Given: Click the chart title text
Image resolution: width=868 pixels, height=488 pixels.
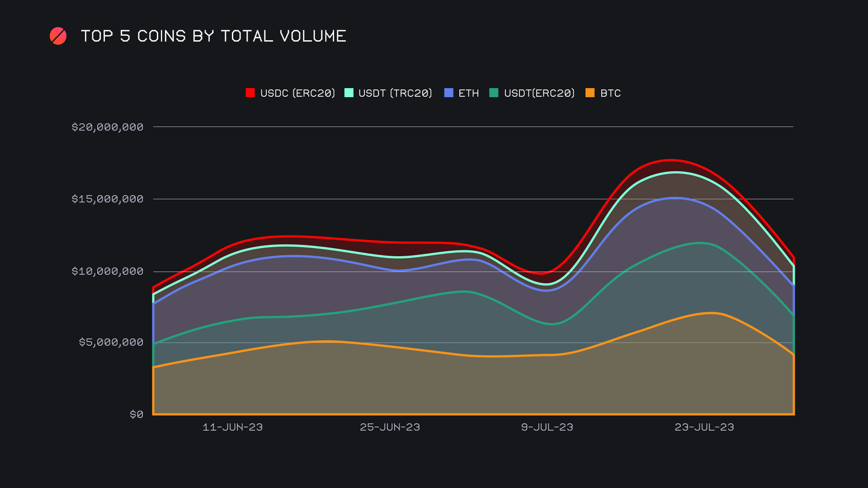Looking at the screenshot, I should 213,36.
